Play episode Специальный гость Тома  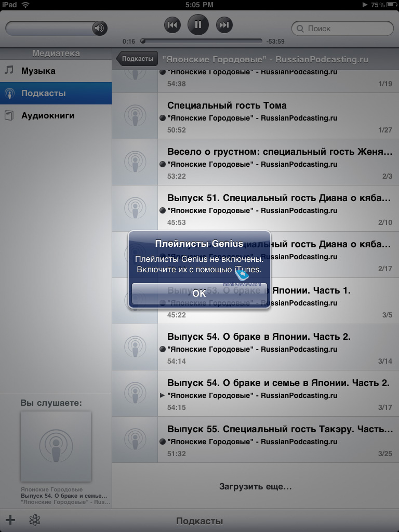256,116
